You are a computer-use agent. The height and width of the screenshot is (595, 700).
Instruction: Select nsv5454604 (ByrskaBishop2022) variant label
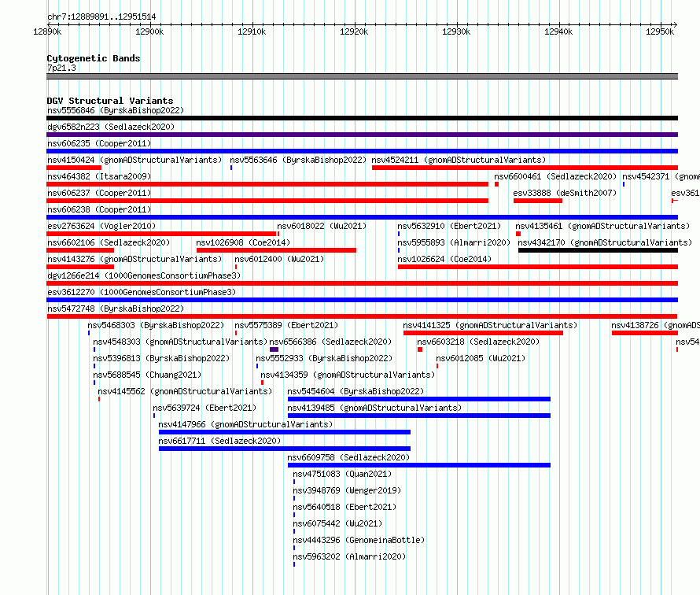pyautogui.click(x=356, y=391)
